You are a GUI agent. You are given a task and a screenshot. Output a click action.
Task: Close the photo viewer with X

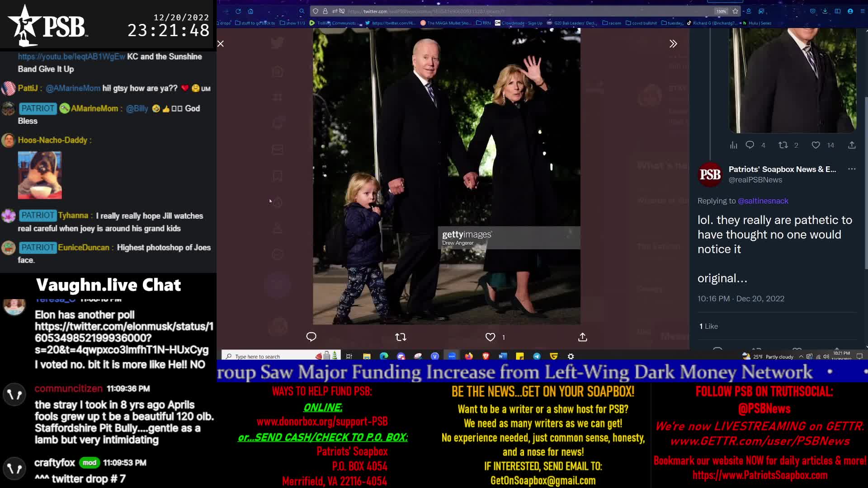(221, 44)
